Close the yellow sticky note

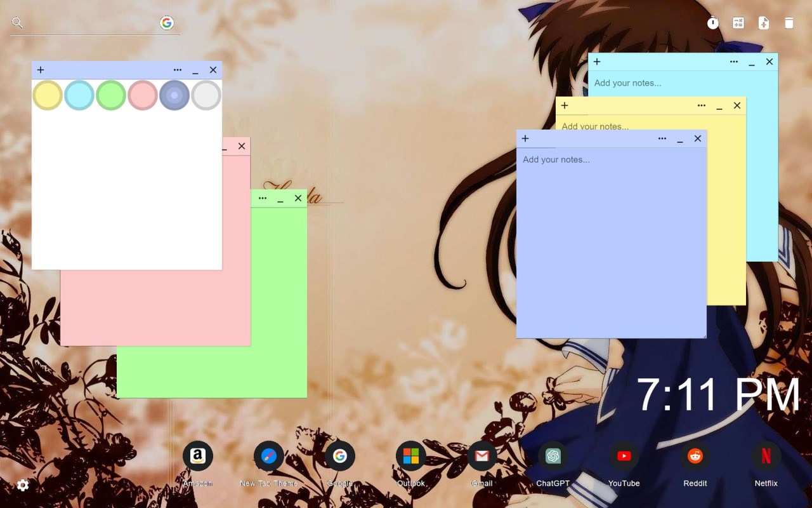737,105
